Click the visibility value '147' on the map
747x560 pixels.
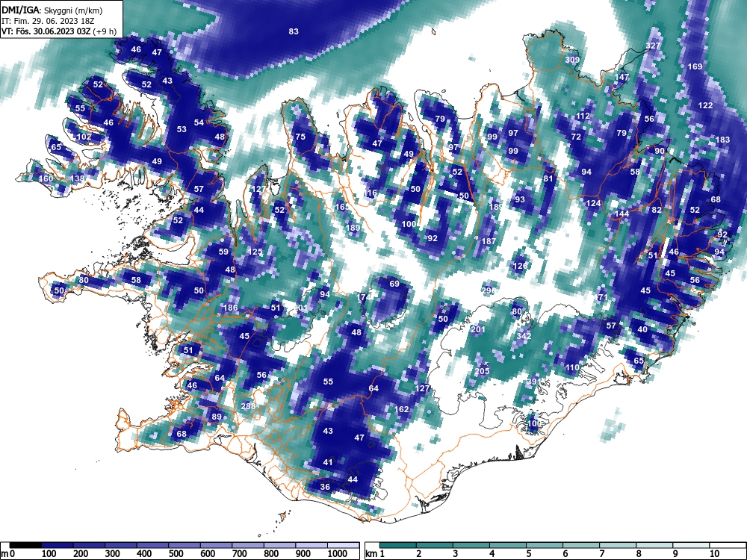coord(622,77)
